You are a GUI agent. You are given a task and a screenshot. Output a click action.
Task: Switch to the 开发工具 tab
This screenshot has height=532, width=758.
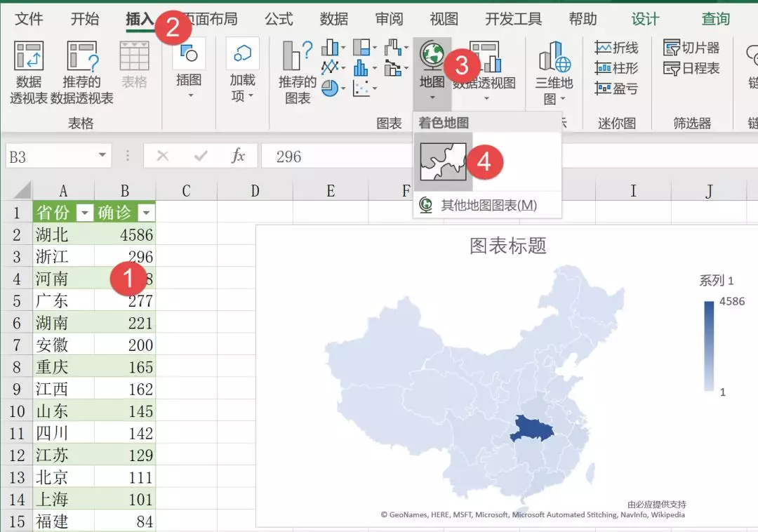pos(513,19)
